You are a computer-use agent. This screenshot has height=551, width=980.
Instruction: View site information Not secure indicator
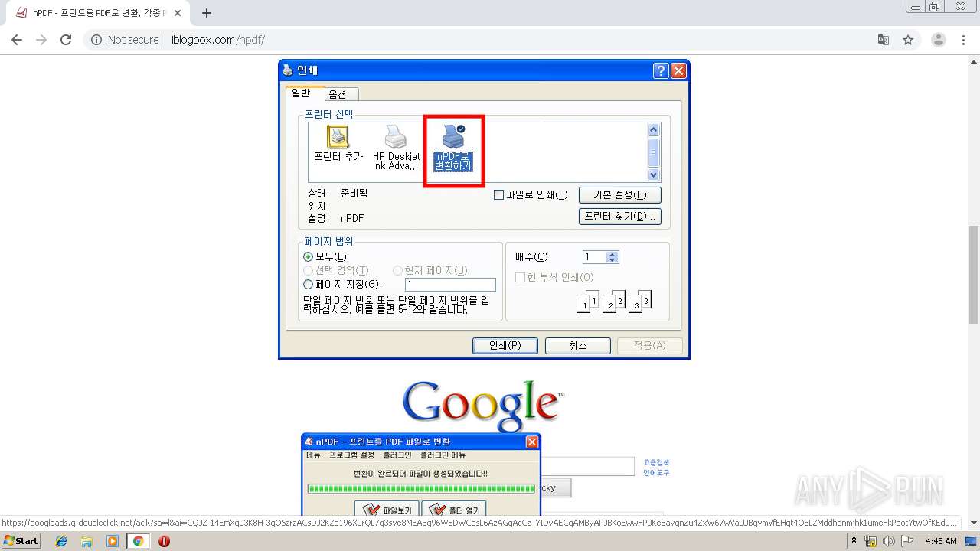(125, 40)
